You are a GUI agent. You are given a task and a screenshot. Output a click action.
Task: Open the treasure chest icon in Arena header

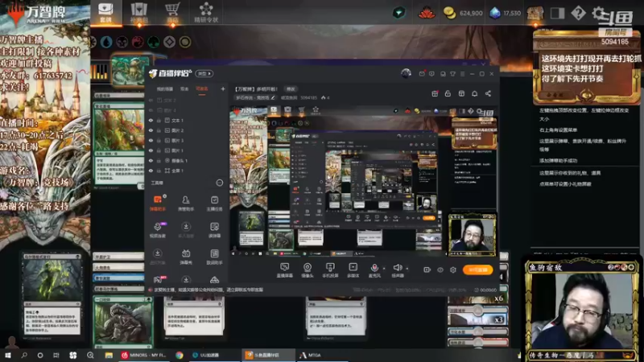pyautogui.click(x=535, y=14)
